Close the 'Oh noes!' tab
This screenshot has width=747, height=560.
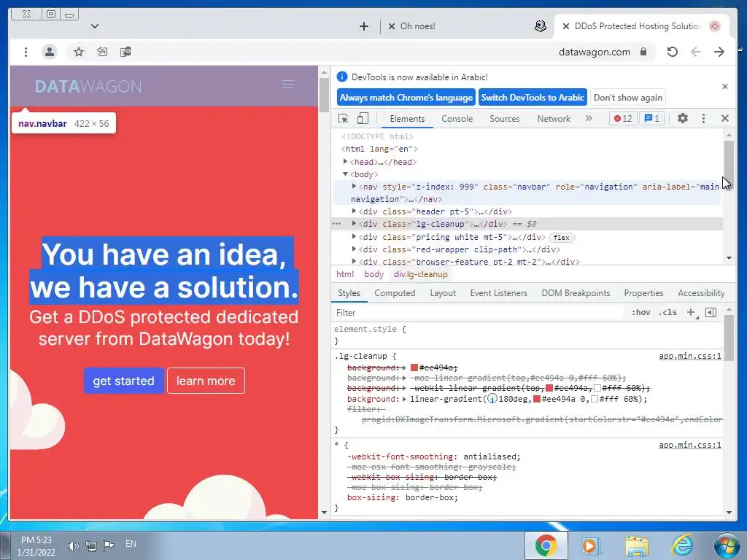[392, 26]
